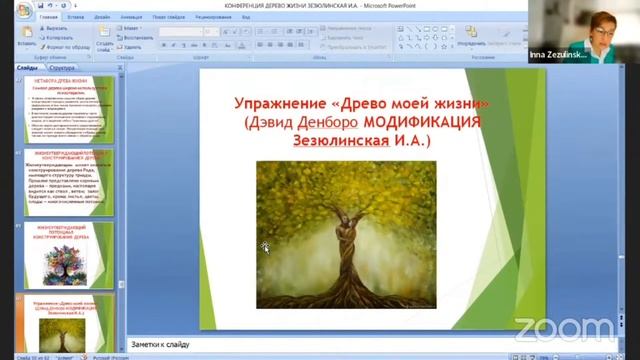This screenshot has height=360, width=640.
Task: Close the slides thumbnail pane
Action: pyautogui.click(x=120, y=68)
